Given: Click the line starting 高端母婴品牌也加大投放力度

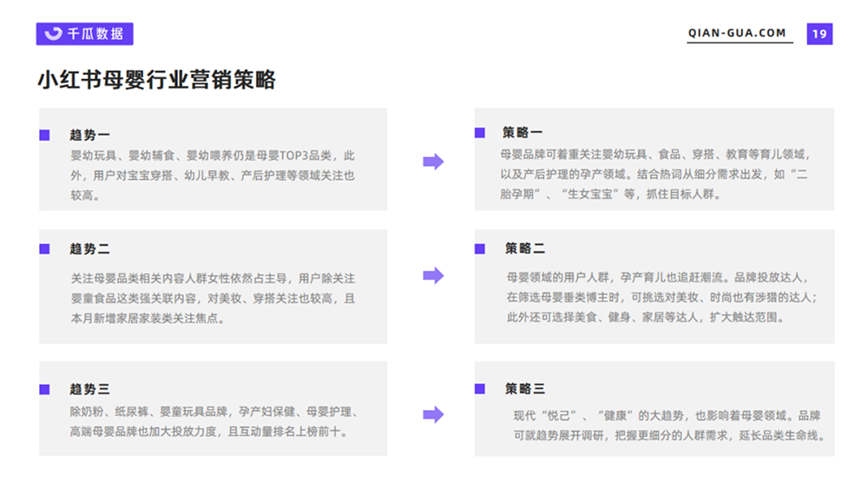Looking at the screenshot, I should pos(210,432).
